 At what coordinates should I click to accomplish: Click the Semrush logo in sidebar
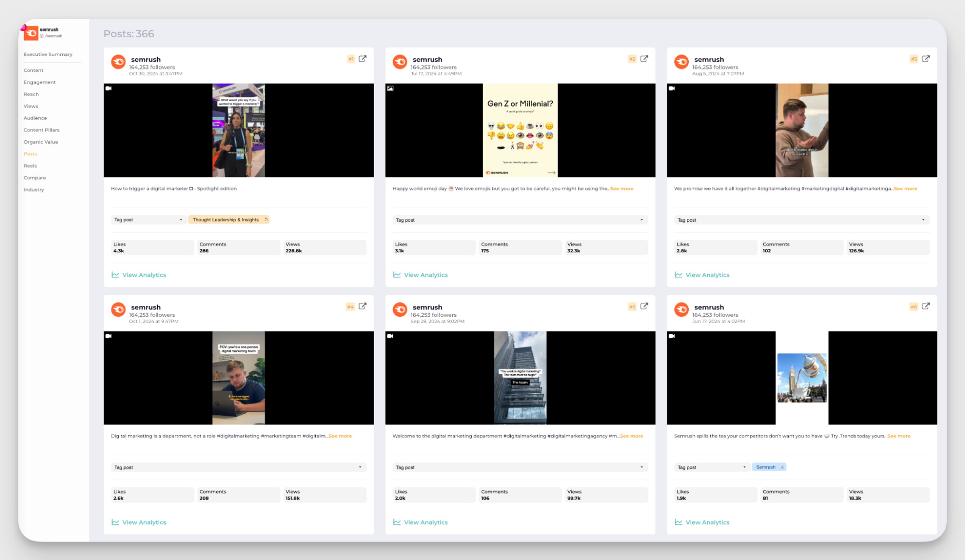tap(31, 33)
